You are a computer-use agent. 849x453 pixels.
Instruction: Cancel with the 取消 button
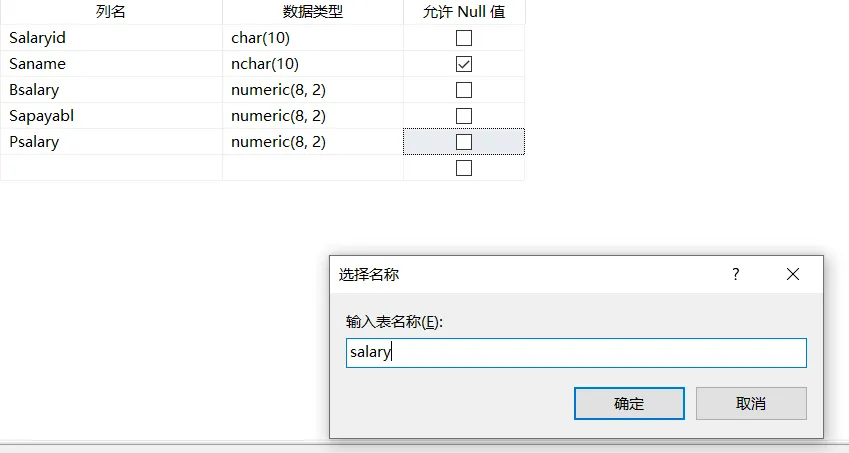(x=751, y=404)
